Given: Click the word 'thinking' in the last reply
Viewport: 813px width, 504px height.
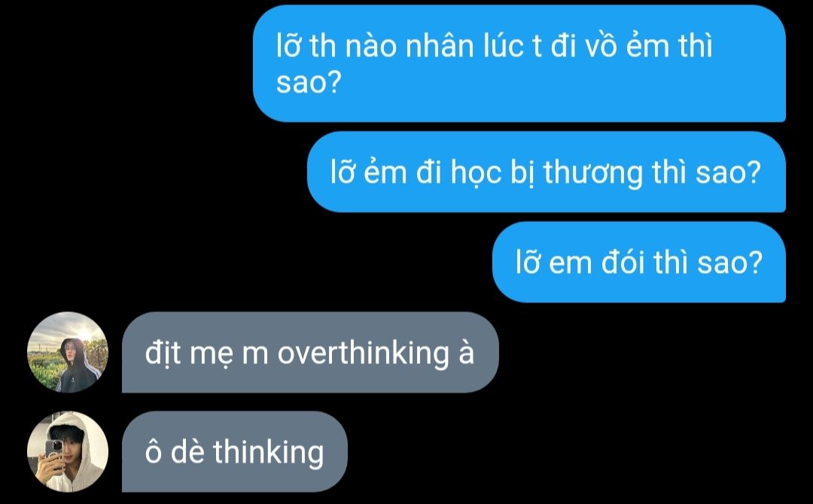Looking at the screenshot, I should [269, 454].
